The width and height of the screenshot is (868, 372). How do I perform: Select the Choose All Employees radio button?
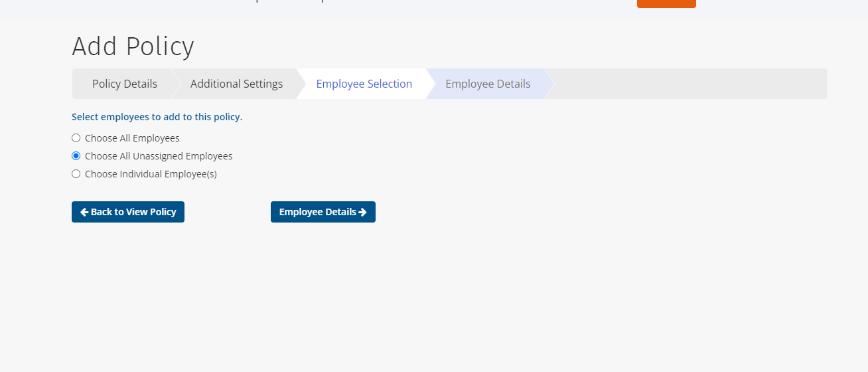pyautogui.click(x=76, y=138)
